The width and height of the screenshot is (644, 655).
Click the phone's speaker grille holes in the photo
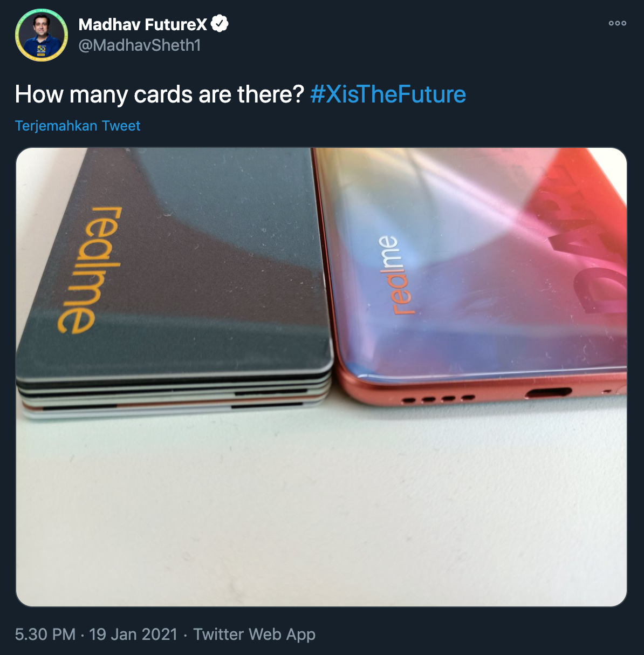438,400
